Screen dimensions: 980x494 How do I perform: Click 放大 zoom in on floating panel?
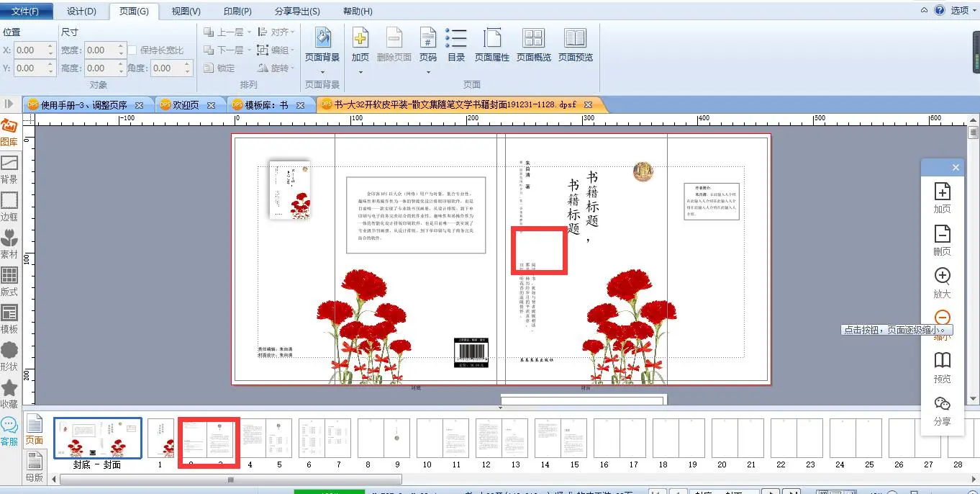942,283
